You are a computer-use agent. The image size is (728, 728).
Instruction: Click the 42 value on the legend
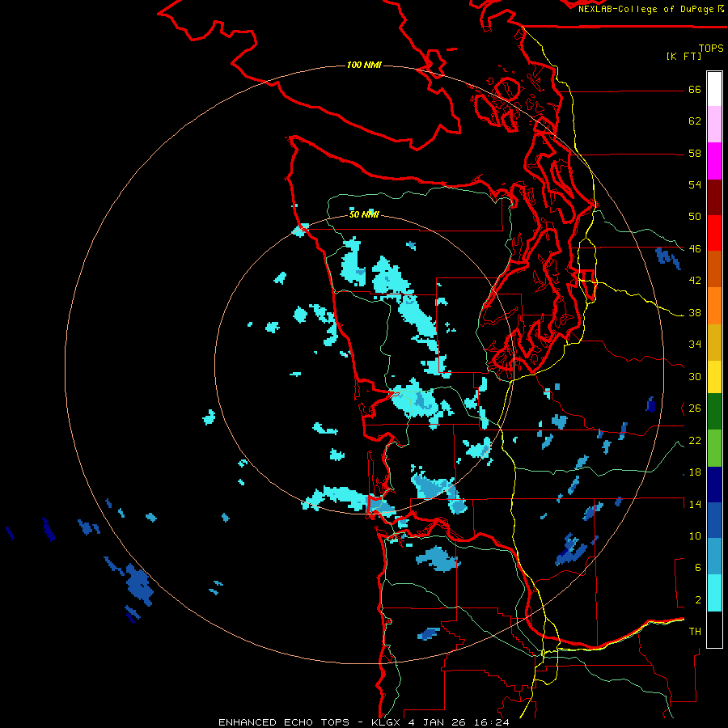(695, 281)
